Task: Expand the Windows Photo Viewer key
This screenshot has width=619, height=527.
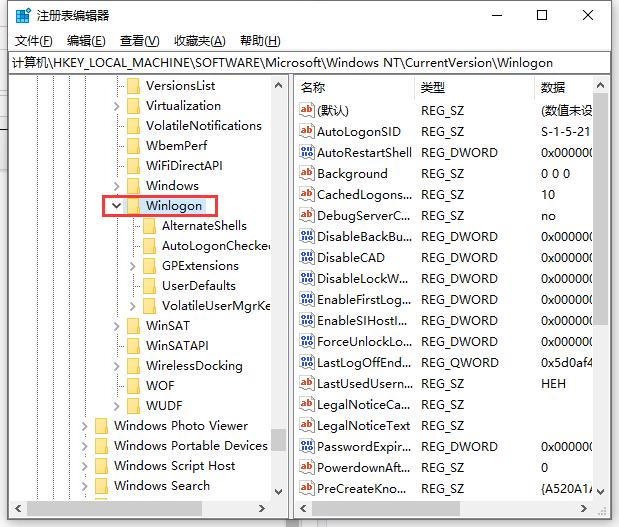Action: (84, 426)
